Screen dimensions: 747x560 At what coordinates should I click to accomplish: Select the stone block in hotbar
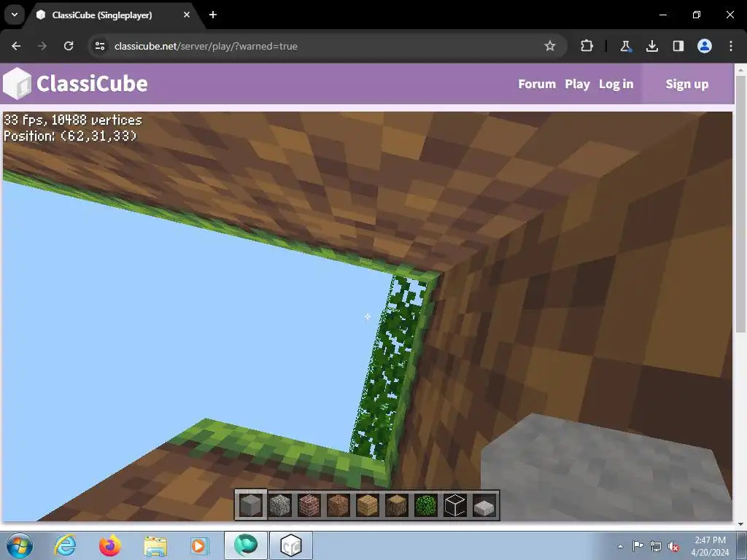(251, 505)
